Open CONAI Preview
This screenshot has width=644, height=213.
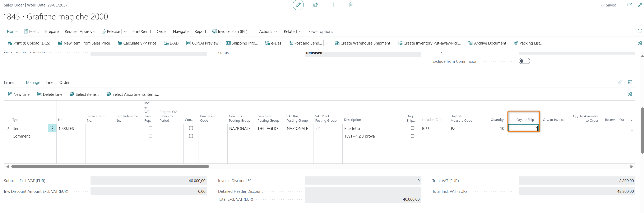tap(202, 43)
